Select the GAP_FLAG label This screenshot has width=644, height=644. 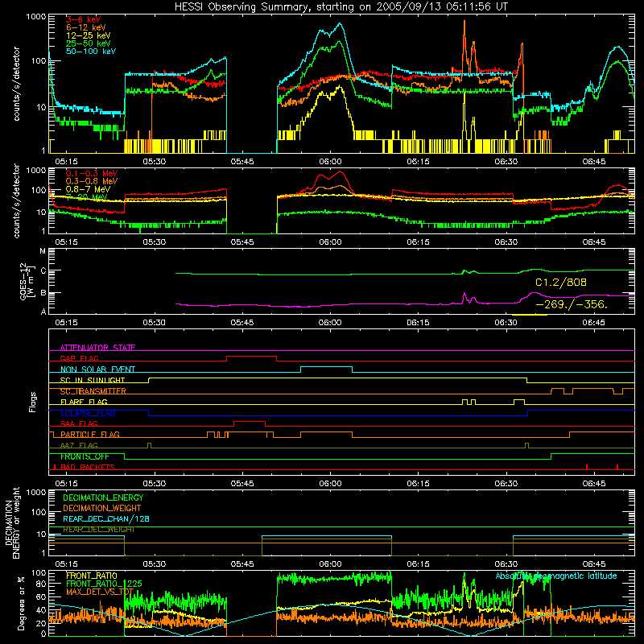click(x=79, y=358)
